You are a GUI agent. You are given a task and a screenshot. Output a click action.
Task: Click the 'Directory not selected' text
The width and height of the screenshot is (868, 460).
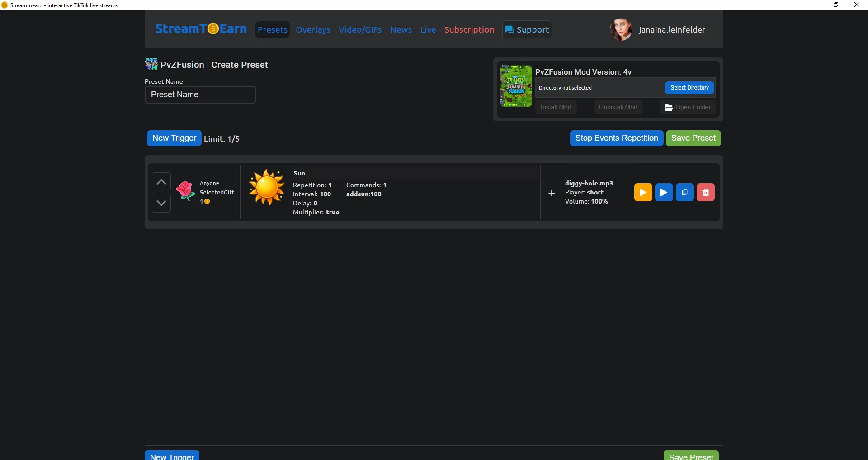(x=565, y=88)
